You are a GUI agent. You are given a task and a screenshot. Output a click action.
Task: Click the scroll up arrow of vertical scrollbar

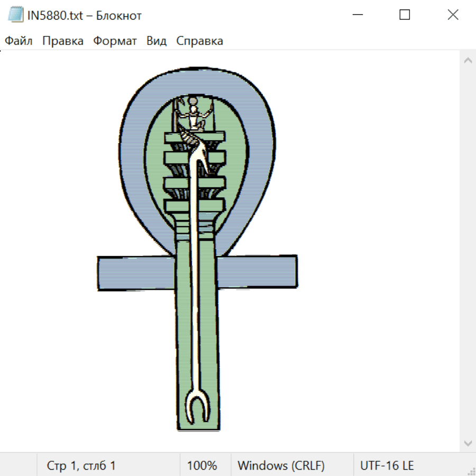coord(468,61)
